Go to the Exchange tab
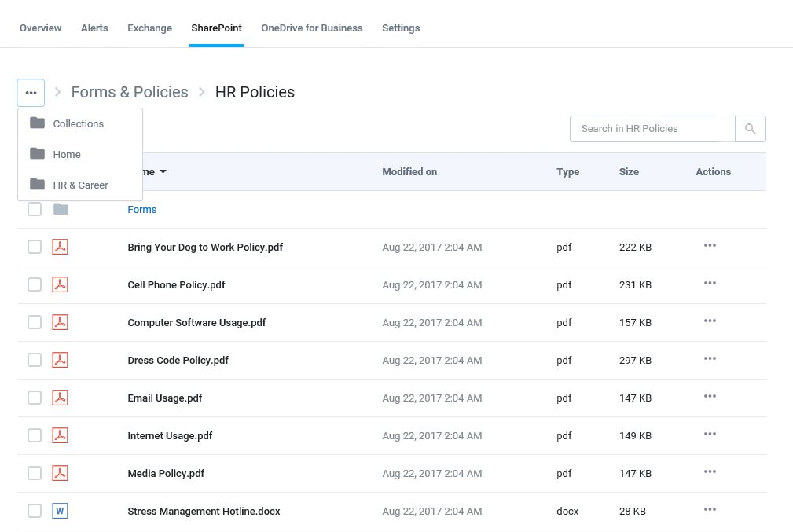The width and height of the screenshot is (793, 532). tap(149, 28)
